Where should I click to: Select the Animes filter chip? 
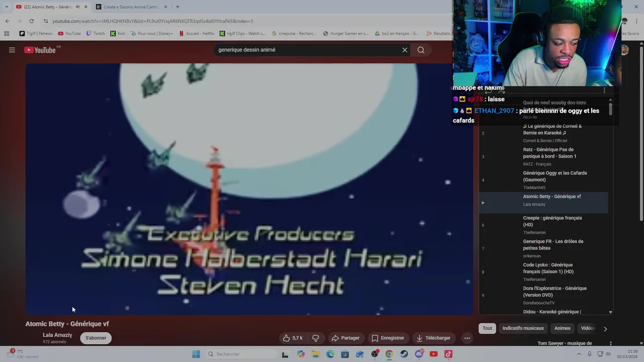click(x=562, y=328)
